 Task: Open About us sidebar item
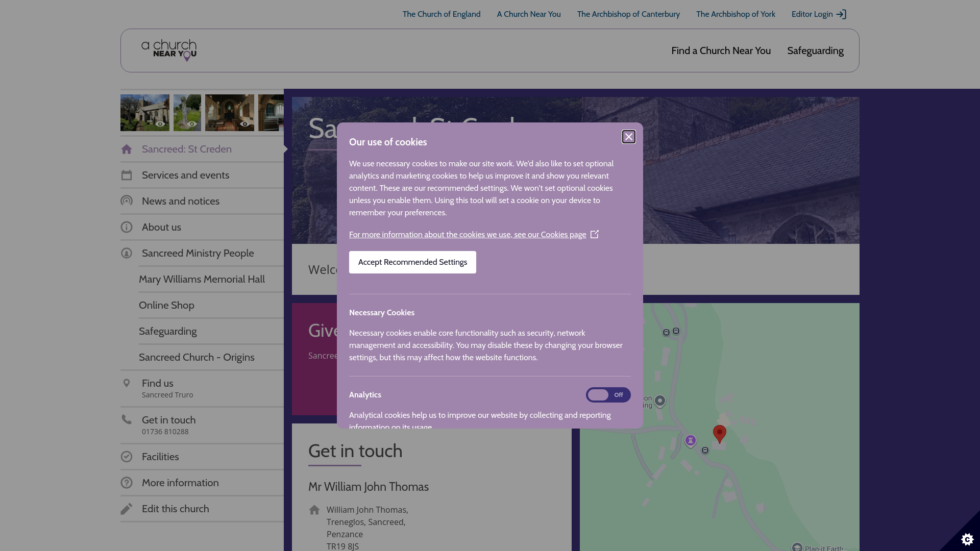[202, 227]
